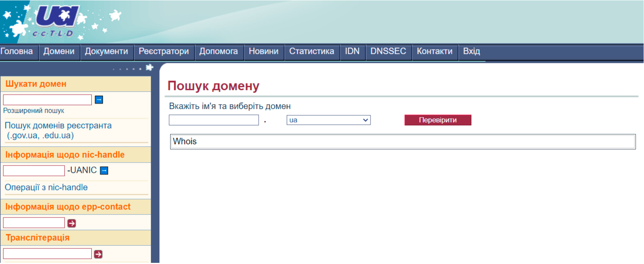Open the Допомога menu item
This screenshot has height=264, width=644.
tap(219, 52)
